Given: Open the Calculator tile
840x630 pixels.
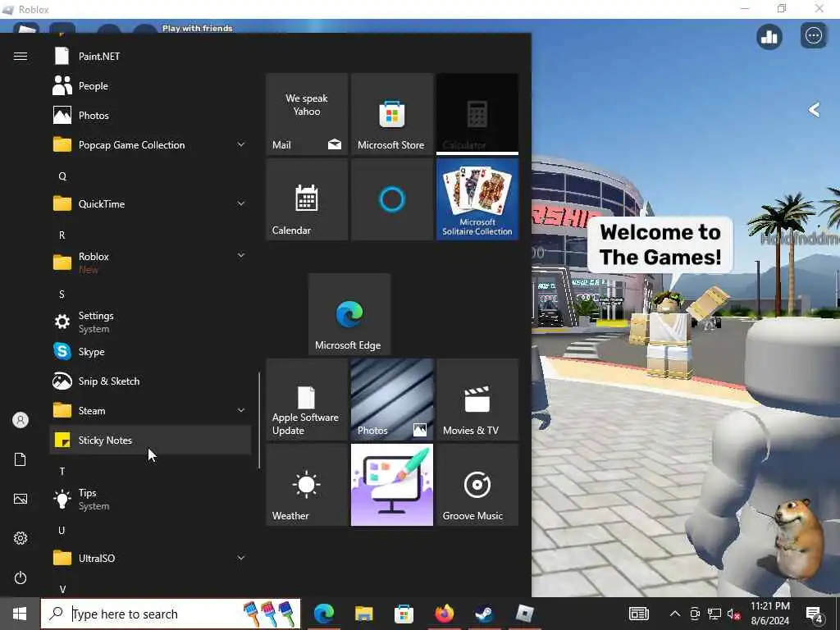Looking at the screenshot, I should (477, 114).
